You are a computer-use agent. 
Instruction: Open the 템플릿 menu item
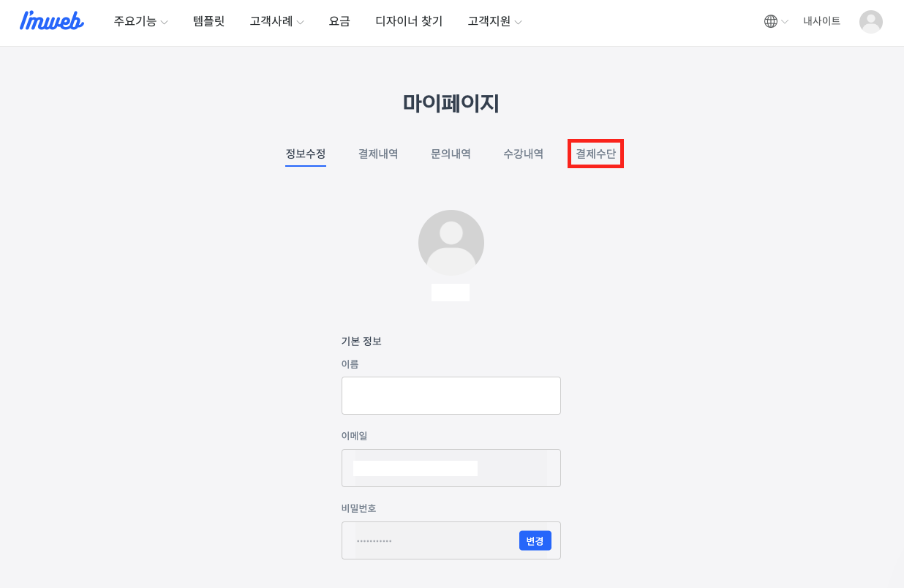[208, 21]
